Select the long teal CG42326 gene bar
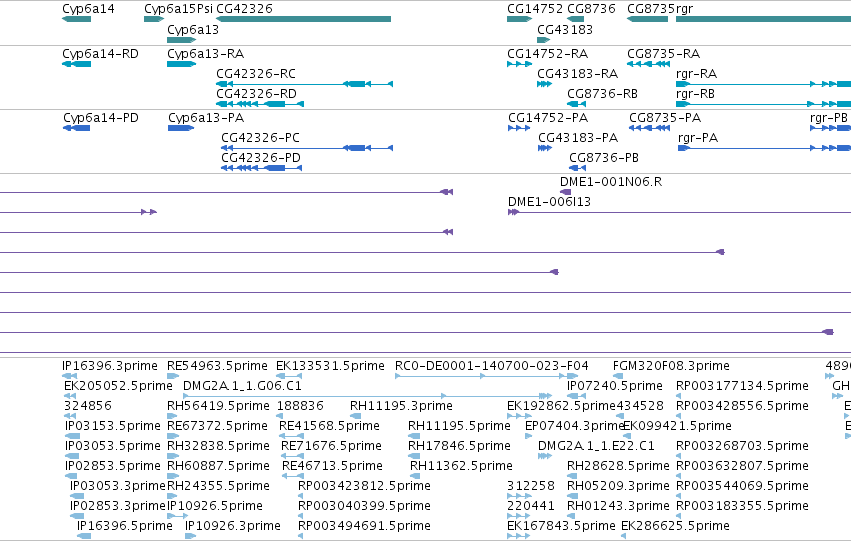This screenshot has width=851, height=541. [303, 19]
